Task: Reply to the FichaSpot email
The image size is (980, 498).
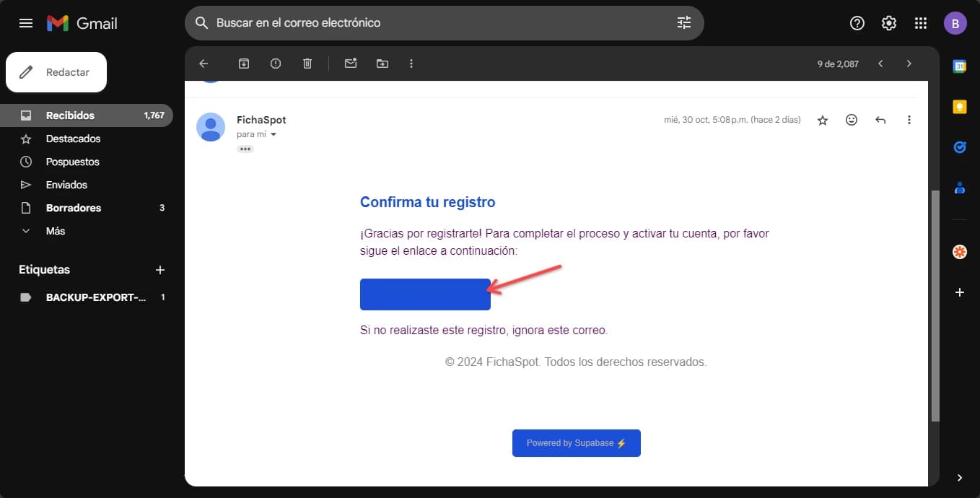Action: pos(880,120)
